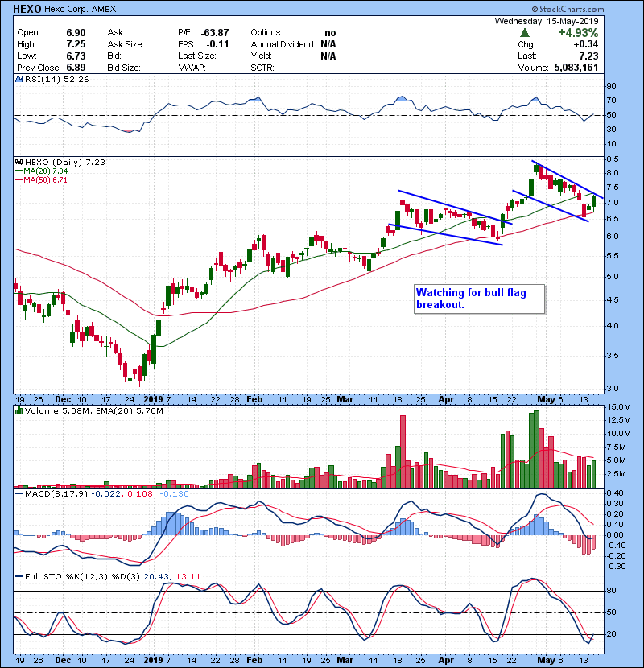Click the EPS value -0.11
644x668 pixels.
coord(218,44)
